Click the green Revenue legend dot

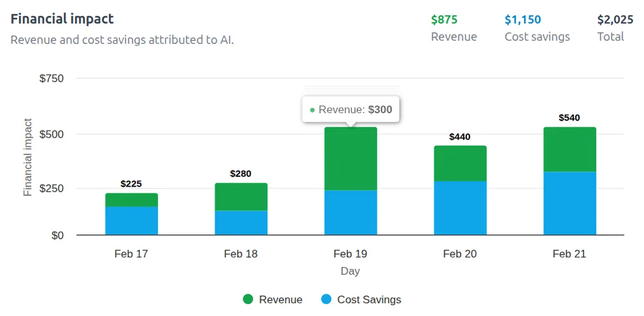(248, 299)
